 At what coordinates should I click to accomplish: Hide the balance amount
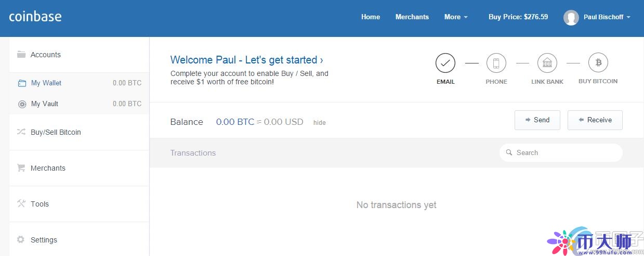point(319,123)
